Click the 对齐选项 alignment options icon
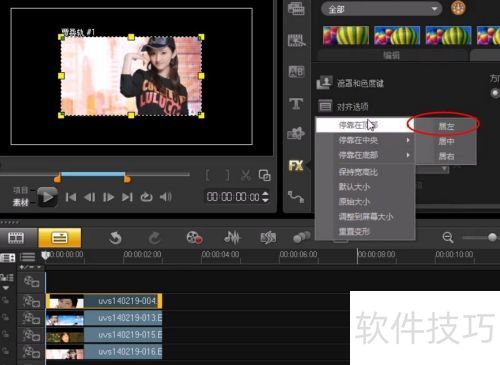Viewport: 500px width, 365px height. click(x=325, y=106)
